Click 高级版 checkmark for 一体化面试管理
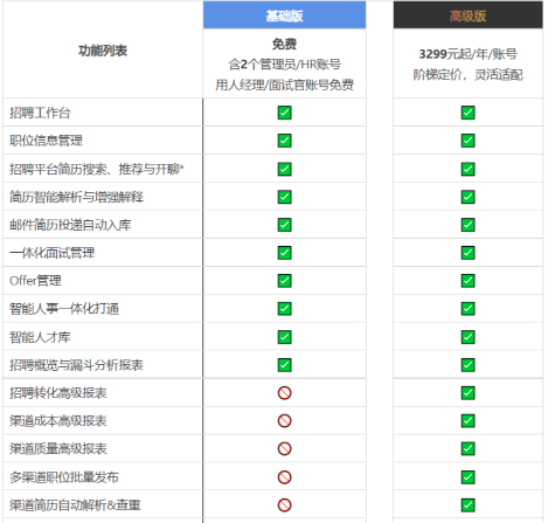546x523 pixels. [468, 253]
